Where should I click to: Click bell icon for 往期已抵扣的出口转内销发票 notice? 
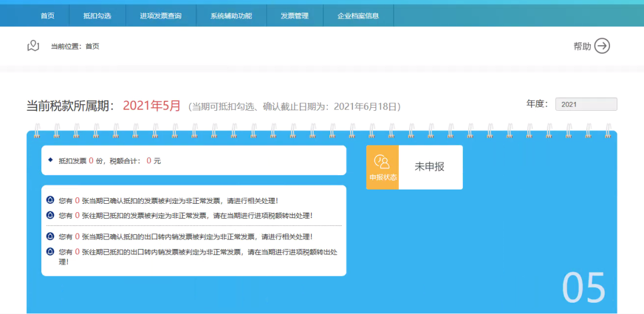[51, 251]
